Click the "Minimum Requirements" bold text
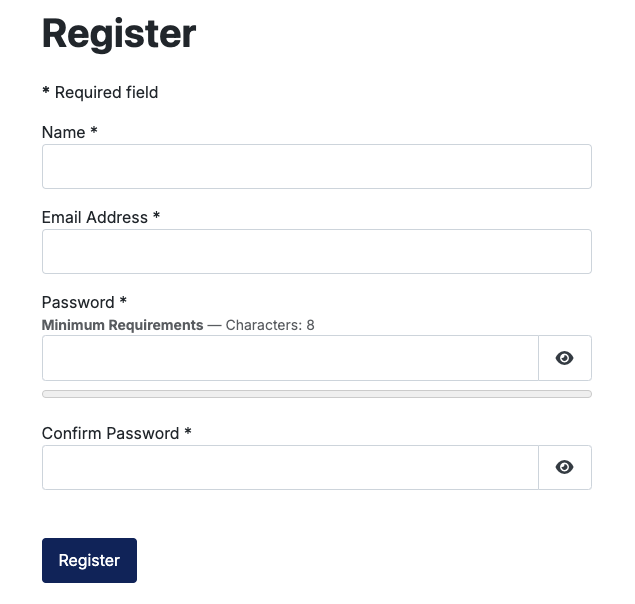 122,325
